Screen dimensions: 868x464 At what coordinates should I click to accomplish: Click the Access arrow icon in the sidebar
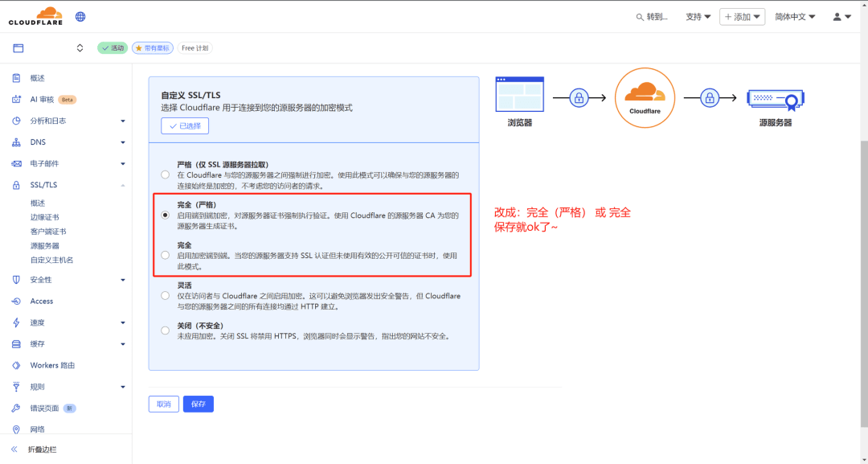click(x=16, y=302)
